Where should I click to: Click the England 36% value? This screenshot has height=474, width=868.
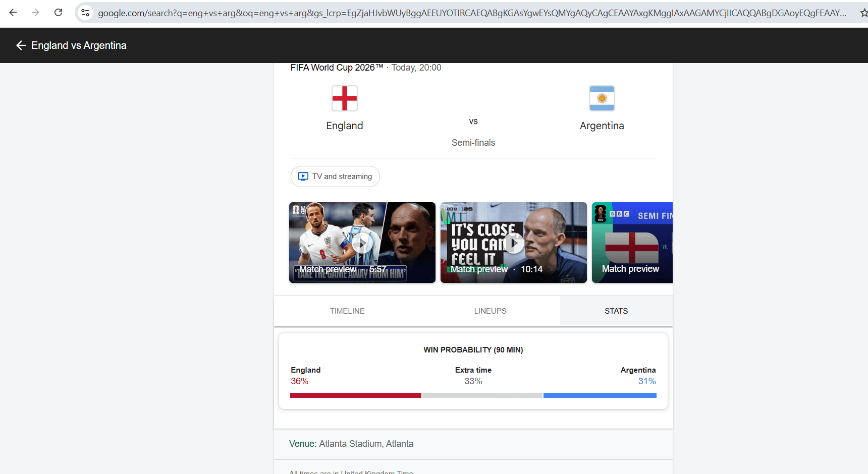[299, 381]
